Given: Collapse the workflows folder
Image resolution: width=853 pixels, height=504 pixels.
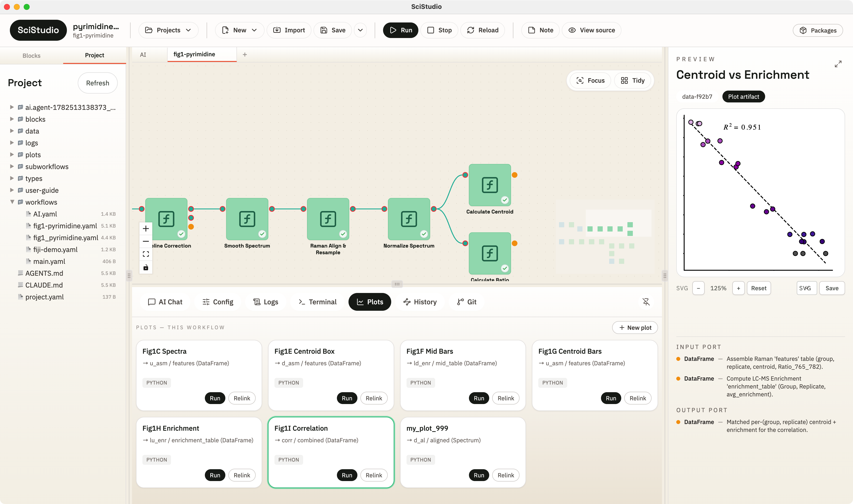Looking at the screenshot, I should point(12,202).
